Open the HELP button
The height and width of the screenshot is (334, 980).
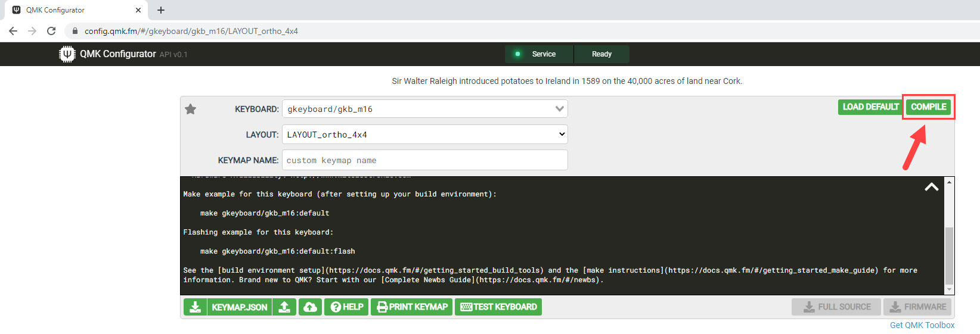click(x=346, y=307)
